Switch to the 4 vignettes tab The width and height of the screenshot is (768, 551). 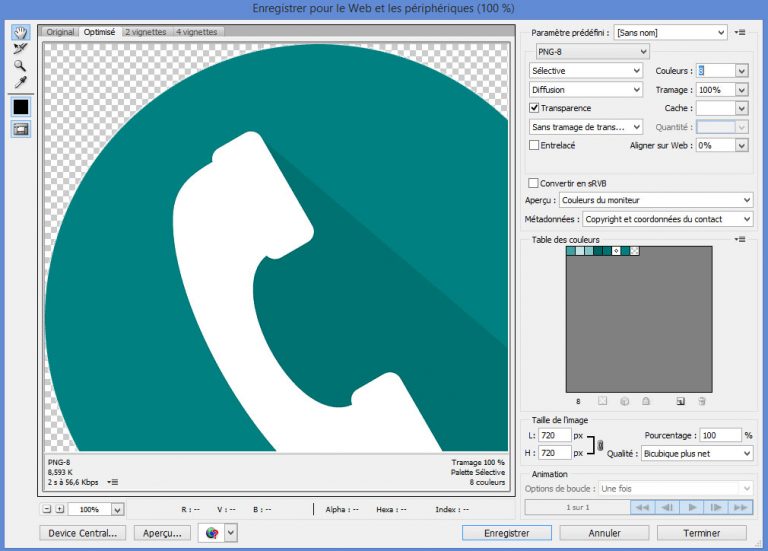[197, 32]
